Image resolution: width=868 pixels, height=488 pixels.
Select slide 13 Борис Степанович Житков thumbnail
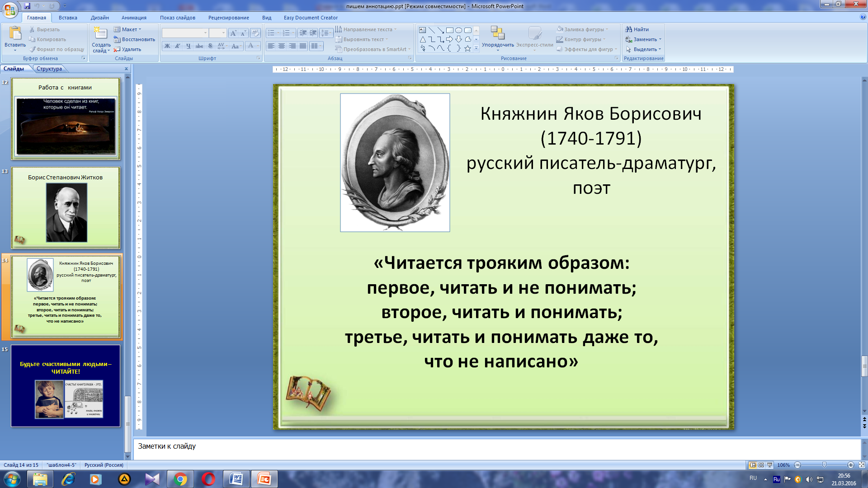click(x=66, y=208)
